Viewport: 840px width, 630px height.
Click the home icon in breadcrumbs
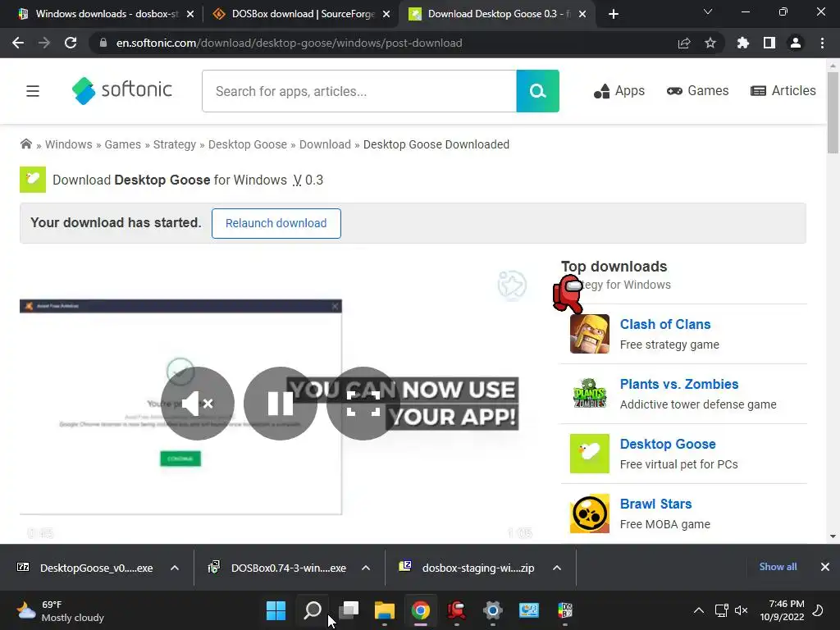click(x=25, y=144)
